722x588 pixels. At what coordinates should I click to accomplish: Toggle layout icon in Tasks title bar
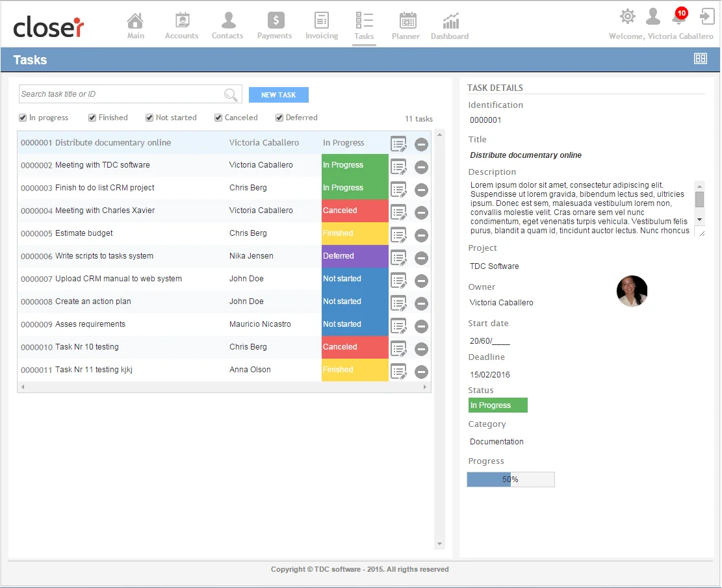point(700,59)
